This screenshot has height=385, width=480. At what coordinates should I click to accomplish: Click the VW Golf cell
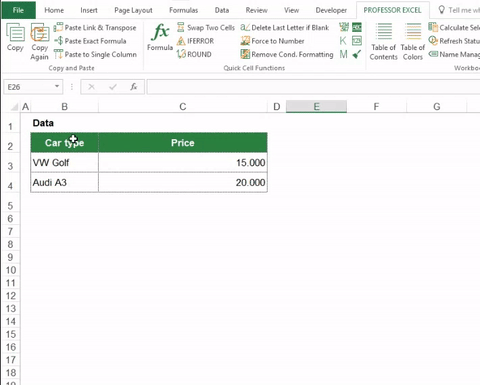[x=64, y=163]
